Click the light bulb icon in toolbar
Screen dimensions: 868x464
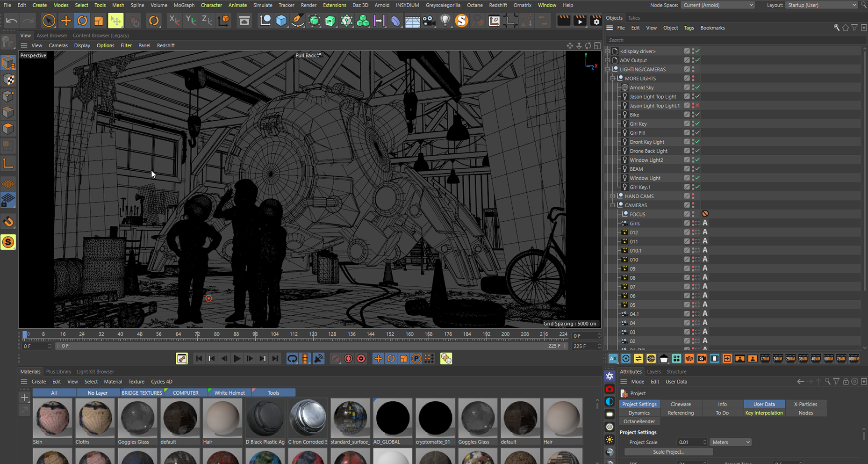(x=445, y=21)
